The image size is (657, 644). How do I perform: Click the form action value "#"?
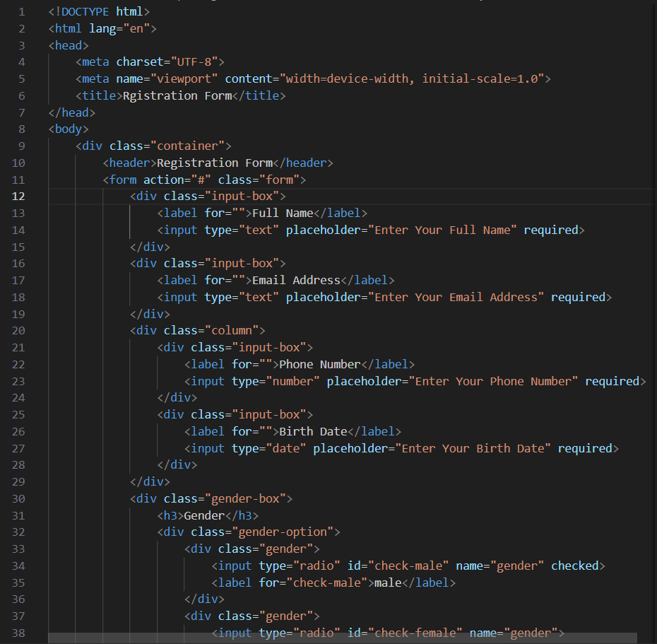201,180
